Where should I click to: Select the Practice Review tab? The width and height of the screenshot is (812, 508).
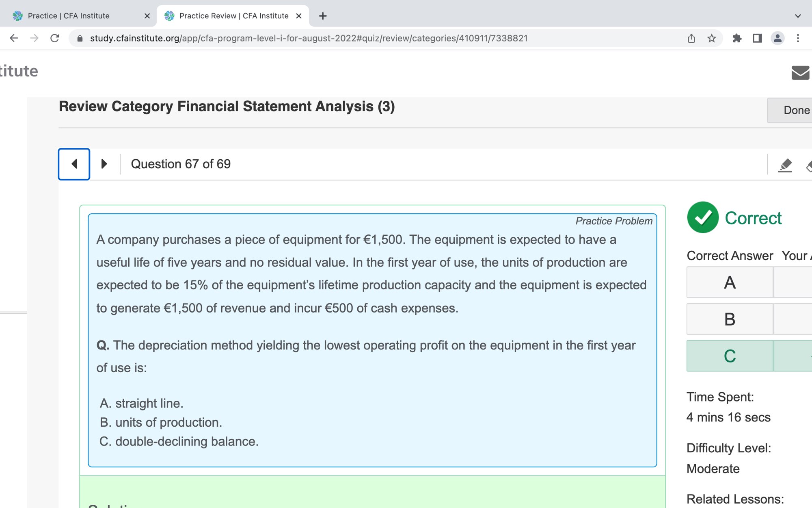pyautogui.click(x=233, y=16)
